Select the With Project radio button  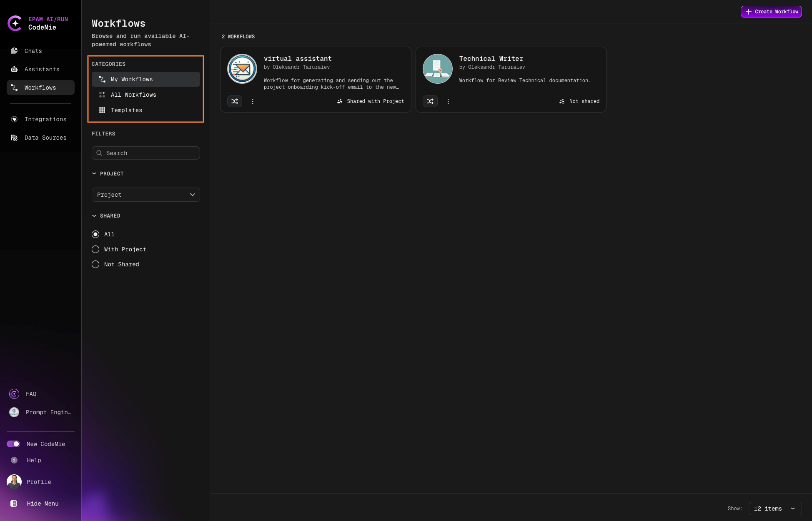point(95,249)
